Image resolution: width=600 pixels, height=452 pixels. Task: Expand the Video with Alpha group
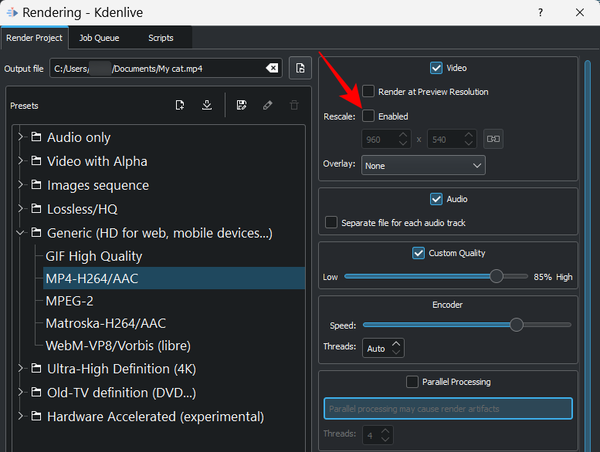click(20, 161)
